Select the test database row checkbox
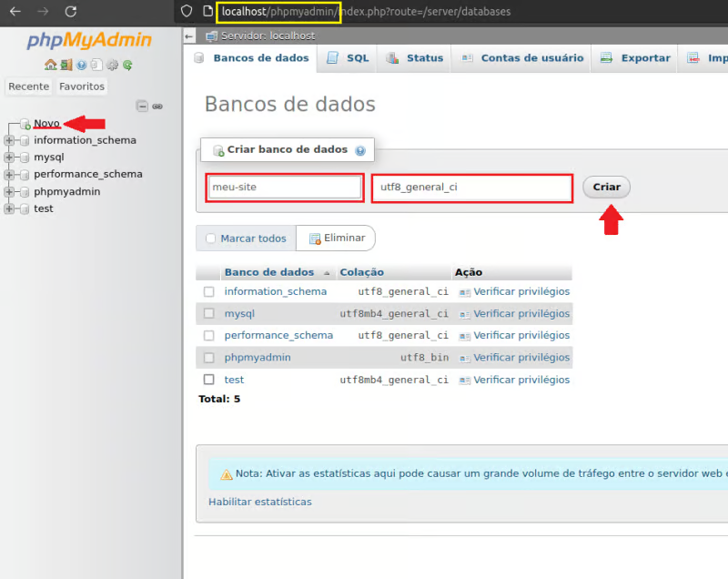 [x=209, y=380]
